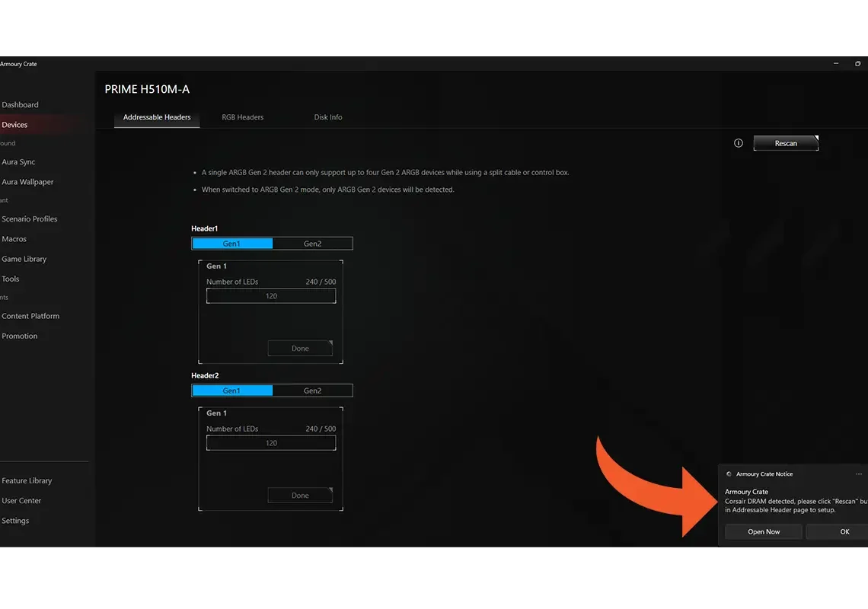The height and width of the screenshot is (609, 868).
Task: Select Gen2 for Header2
Action: click(312, 391)
